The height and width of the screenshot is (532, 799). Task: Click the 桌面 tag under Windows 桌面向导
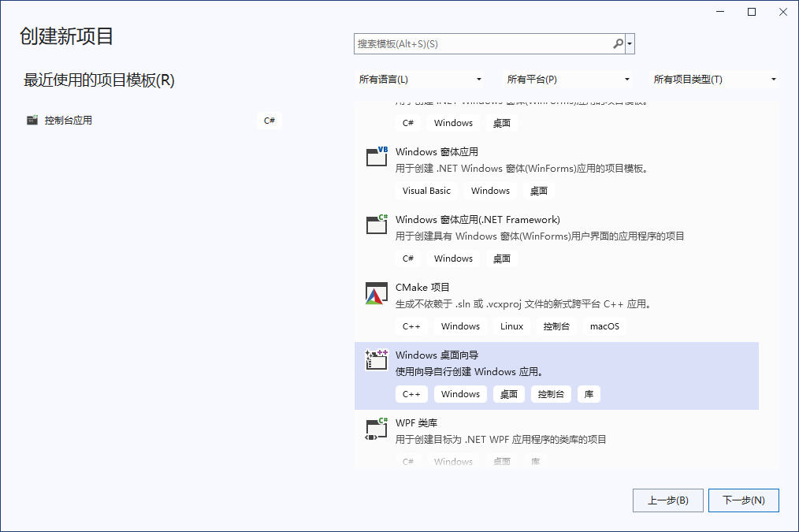pyautogui.click(x=508, y=394)
